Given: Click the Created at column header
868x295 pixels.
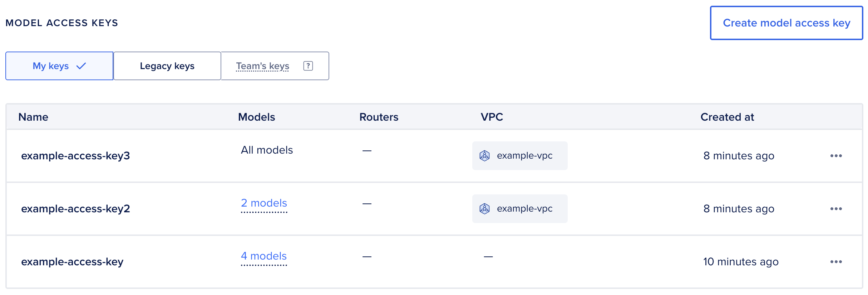Looking at the screenshot, I should click(x=727, y=117).
